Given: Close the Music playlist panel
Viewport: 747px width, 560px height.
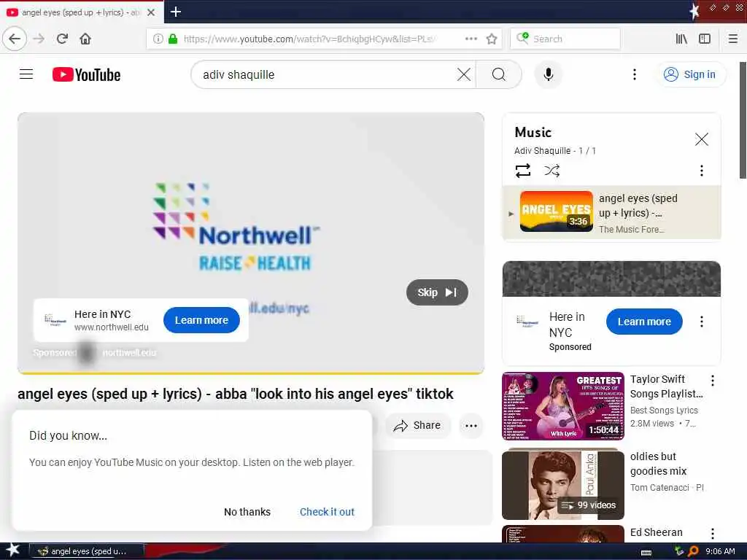Looking at the screenshot, I should click(x=701, y=139).
